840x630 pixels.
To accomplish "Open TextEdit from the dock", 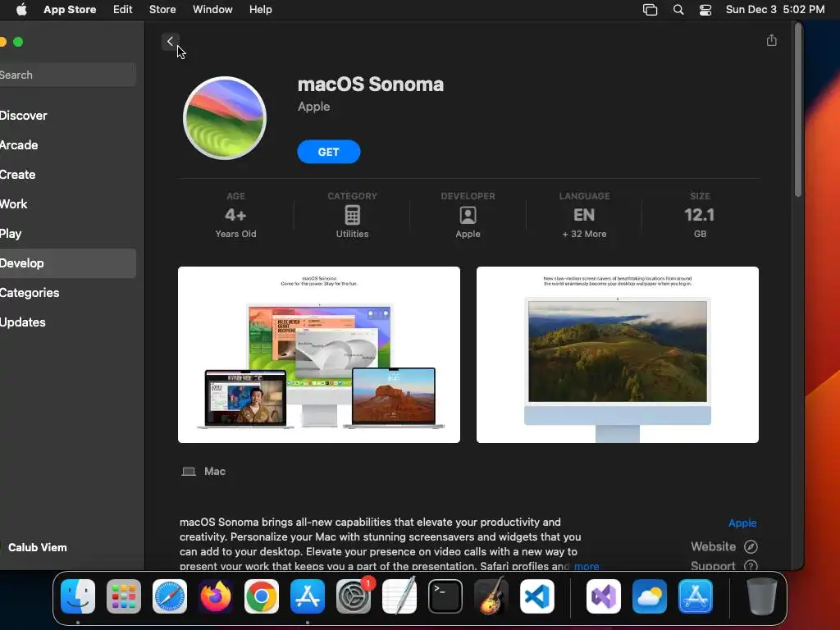I will (399, 596).
